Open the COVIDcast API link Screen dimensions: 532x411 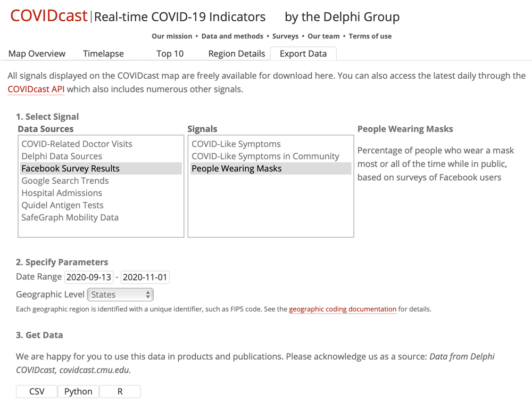point(36,89)
